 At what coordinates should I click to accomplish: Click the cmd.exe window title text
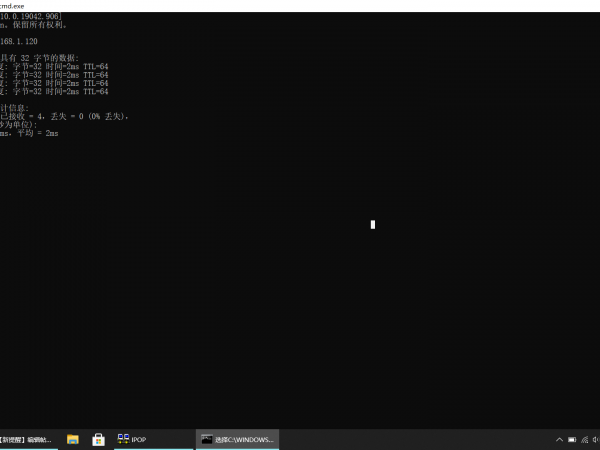pyautogui.click(x=14, y=5)
